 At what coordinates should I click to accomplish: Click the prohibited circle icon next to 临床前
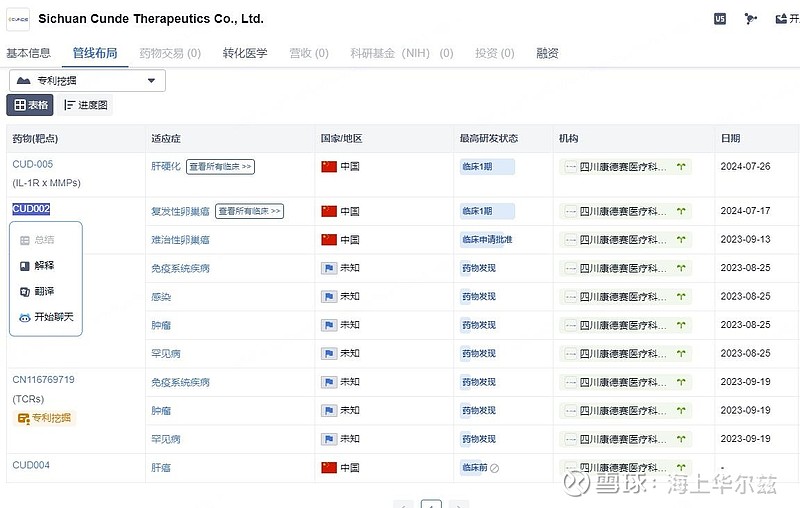click(x=494, y=468)
